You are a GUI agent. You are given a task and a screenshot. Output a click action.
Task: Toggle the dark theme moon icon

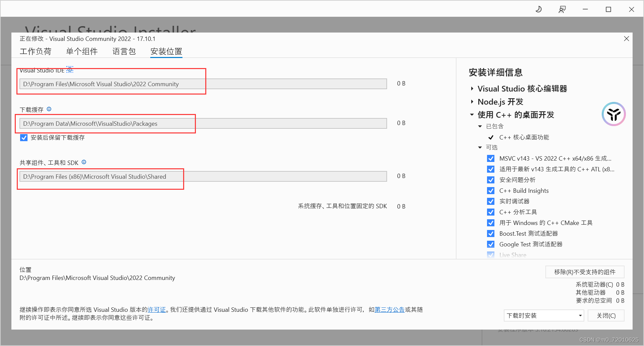(x=539, y=9)
